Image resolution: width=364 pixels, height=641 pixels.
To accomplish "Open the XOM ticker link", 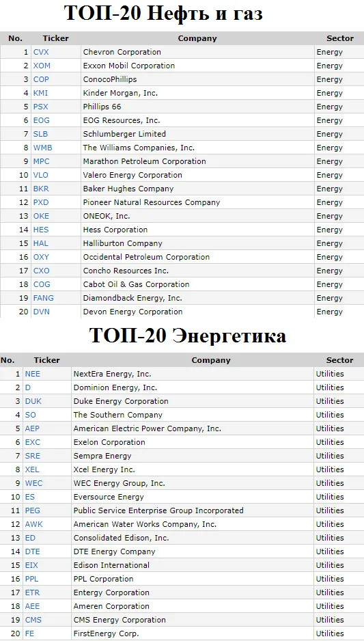I will [x=42, y=66].
